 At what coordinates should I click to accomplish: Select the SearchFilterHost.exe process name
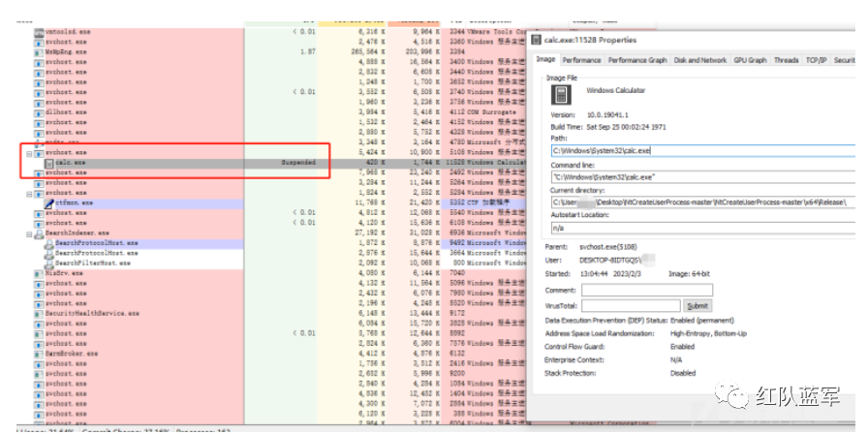92,263
